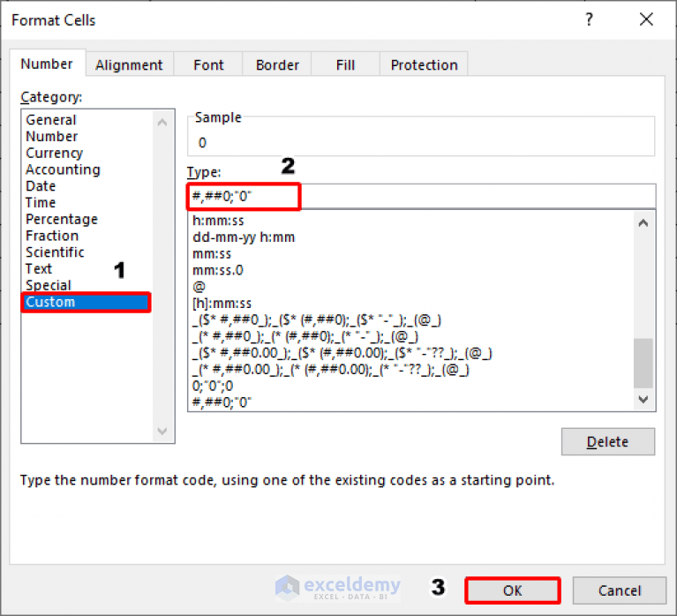Image resolution: width=677 pixels, height=616 pixels.
Task: Delete the selected custom format
Action: point(607,441)
